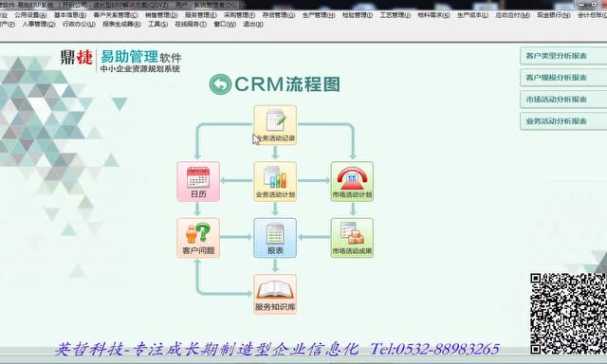Open 客户类型分析报表 report button

click(563, 56)
